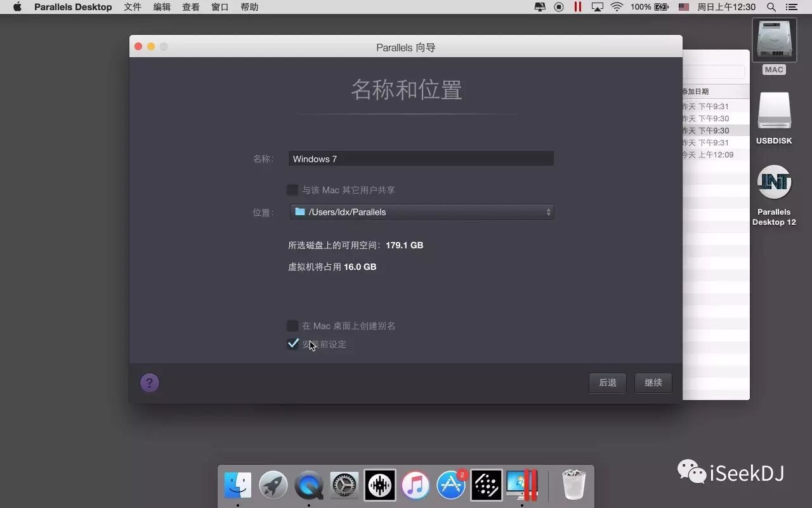Click the 后退 back button
812x508 pixels.
pos(608,383)
